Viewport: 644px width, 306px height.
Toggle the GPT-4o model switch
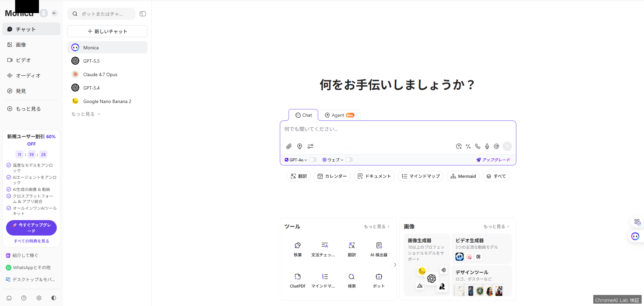(313, 160)
